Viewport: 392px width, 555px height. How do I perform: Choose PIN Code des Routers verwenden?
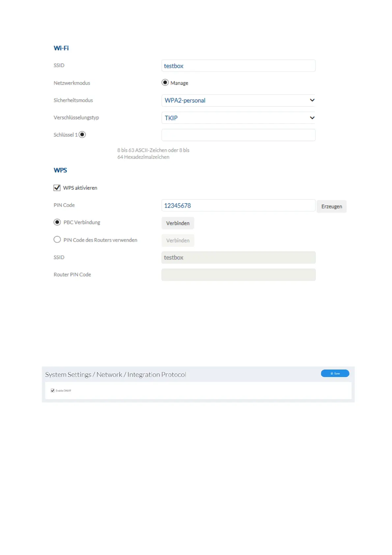[x=57, y=240]
